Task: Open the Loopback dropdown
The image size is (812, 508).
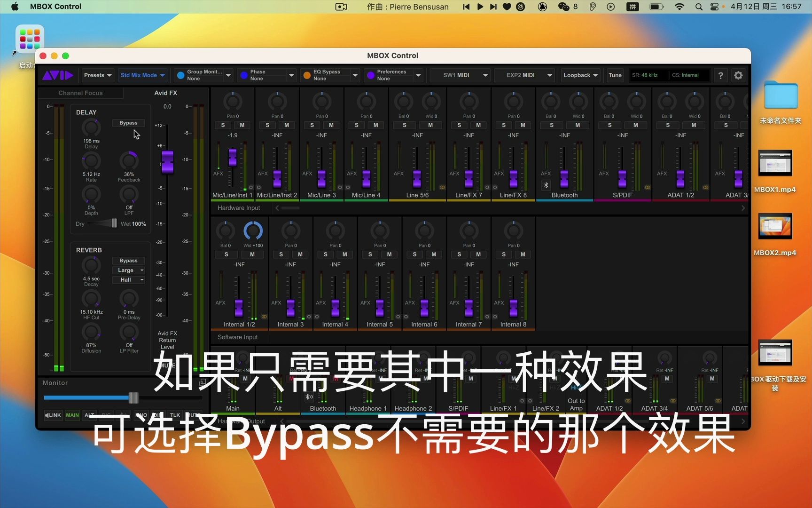Action: (x=581, y=75)
